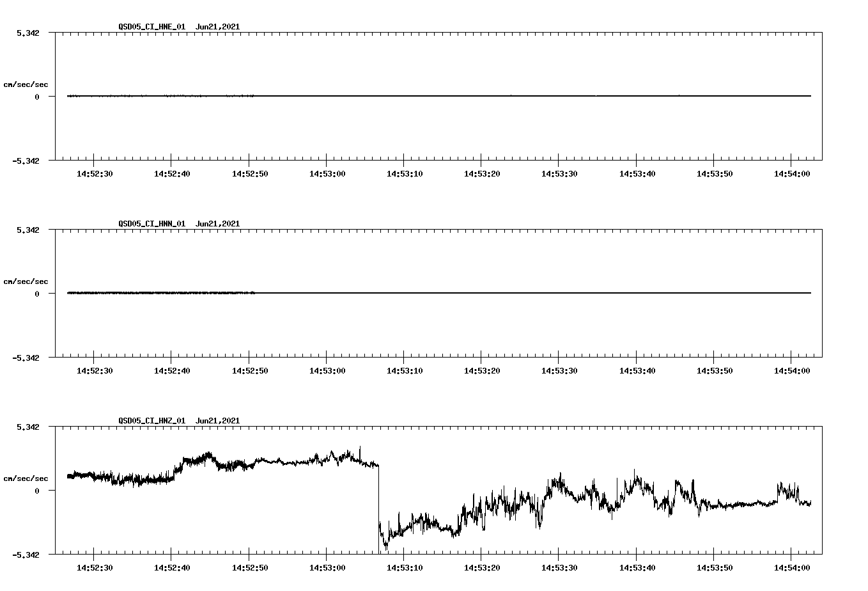Click 14:53:20 label on HNZ plot axis
Screen dimensions: 868x591
point(481,567)
